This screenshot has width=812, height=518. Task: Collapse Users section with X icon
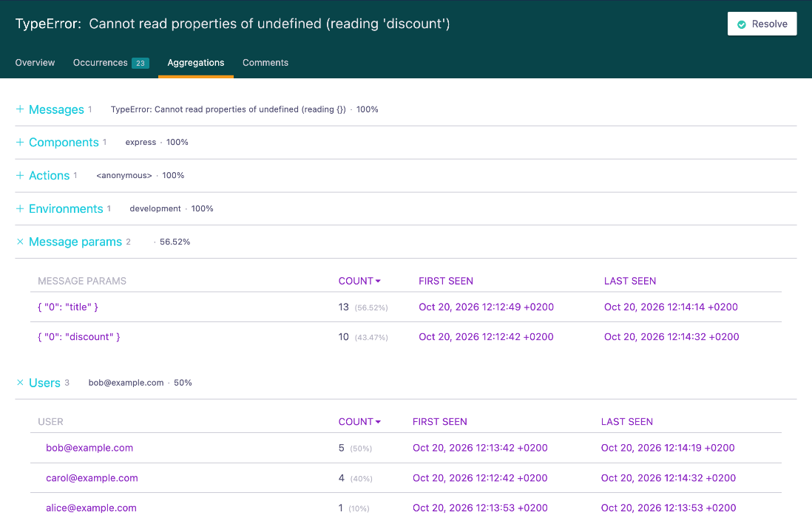tap(20, 383)
